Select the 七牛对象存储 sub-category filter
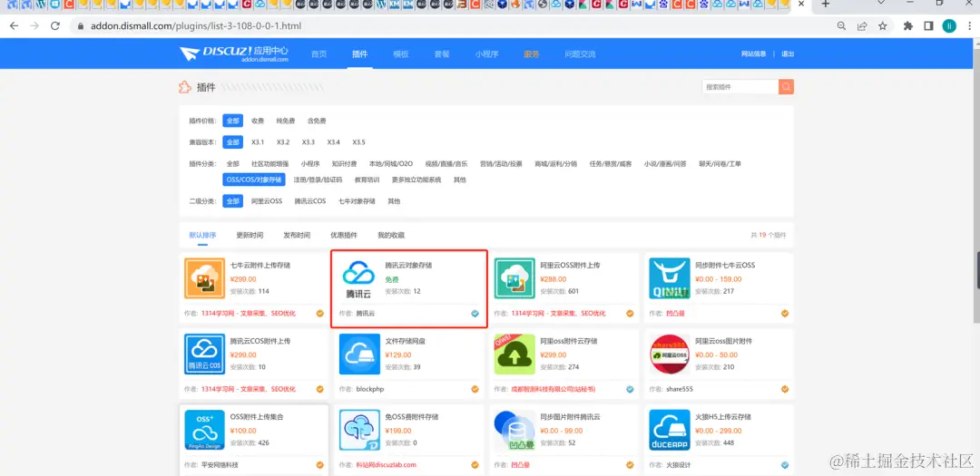 pyautogui.click(x=357, y=201)
